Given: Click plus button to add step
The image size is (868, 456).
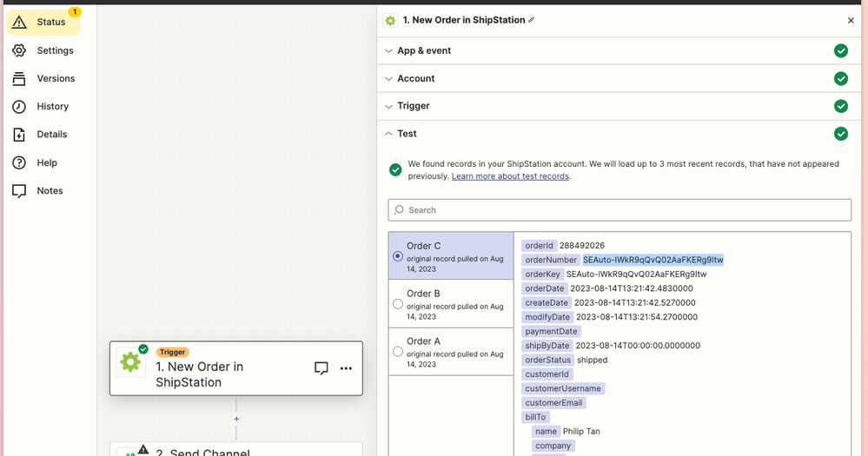Looking at the screenshot, I should (236, 419).
